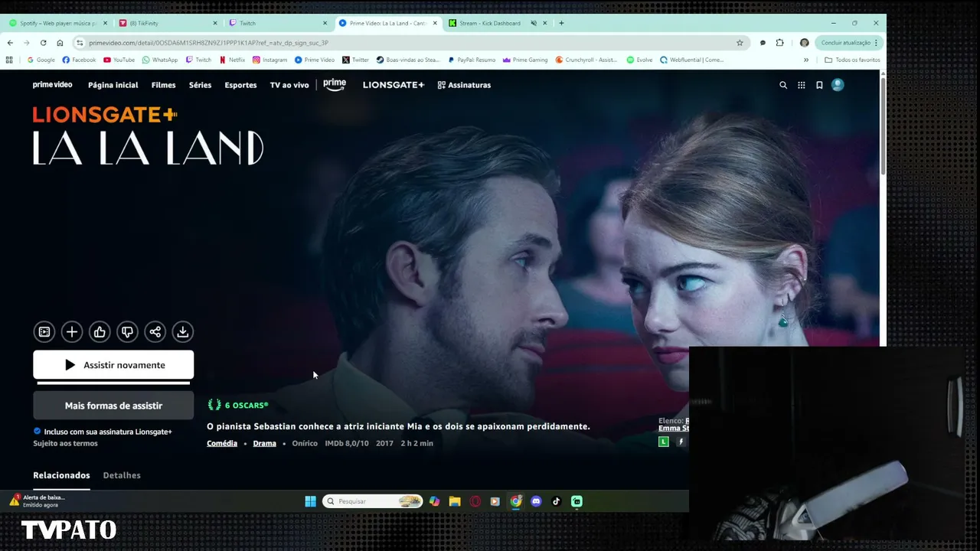
Task: Open the Chrome three-dot menu
Action: (876, 43)
